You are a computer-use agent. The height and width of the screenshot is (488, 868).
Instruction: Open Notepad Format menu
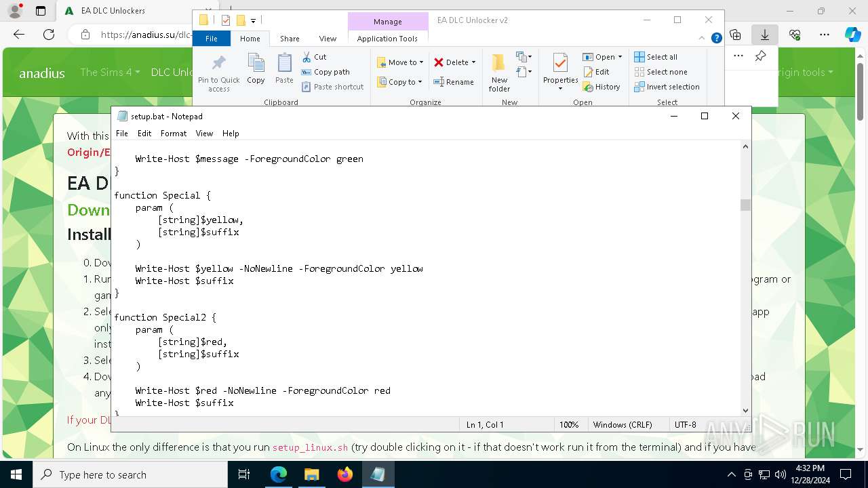[174, 134]
